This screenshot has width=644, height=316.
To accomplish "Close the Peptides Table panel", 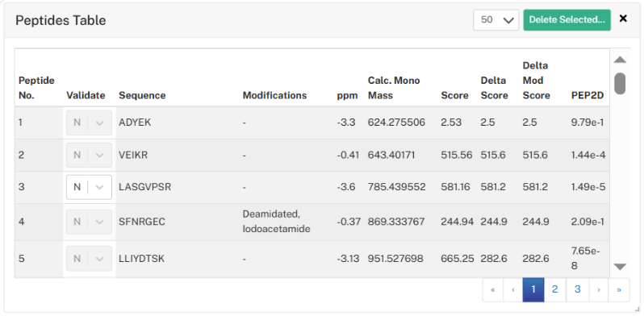I will [623, 19].
